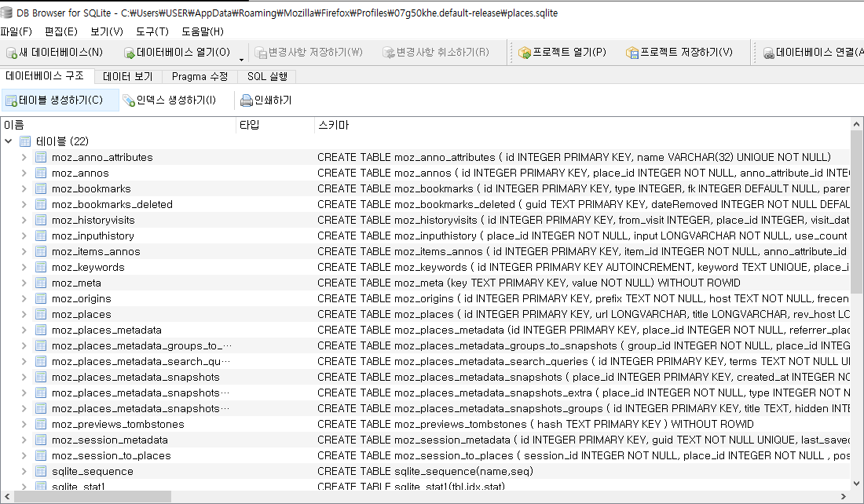Image resolution: width=864 pixels, height=504 pixels.
Task: Expand the moz_places table node
Action: tap(24, 315)
